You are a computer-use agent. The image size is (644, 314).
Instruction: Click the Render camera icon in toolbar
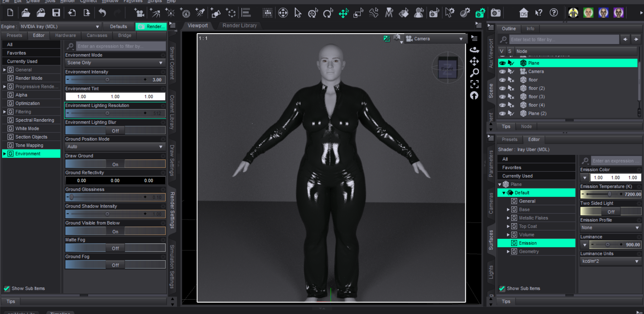[x=496, y=13]
